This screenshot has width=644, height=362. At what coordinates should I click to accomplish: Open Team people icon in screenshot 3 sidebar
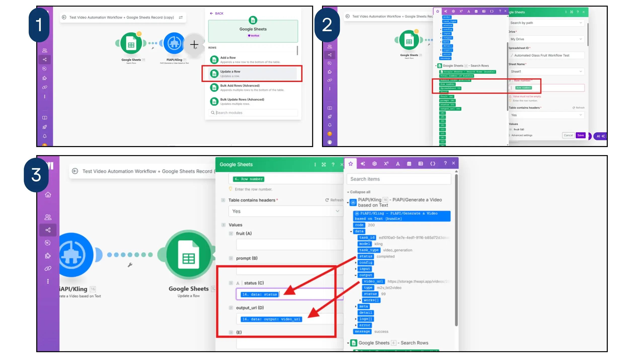[x=48, y=217]
